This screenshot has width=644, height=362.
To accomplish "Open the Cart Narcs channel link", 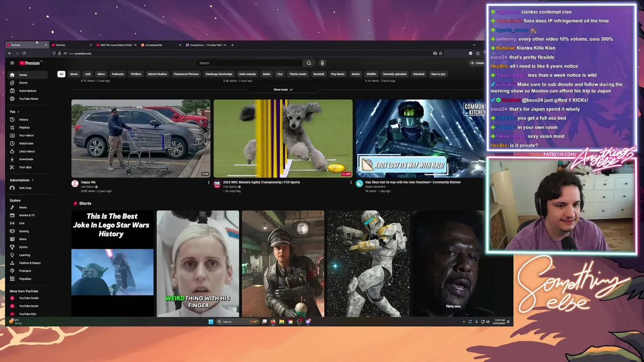I will click(88, 187).
